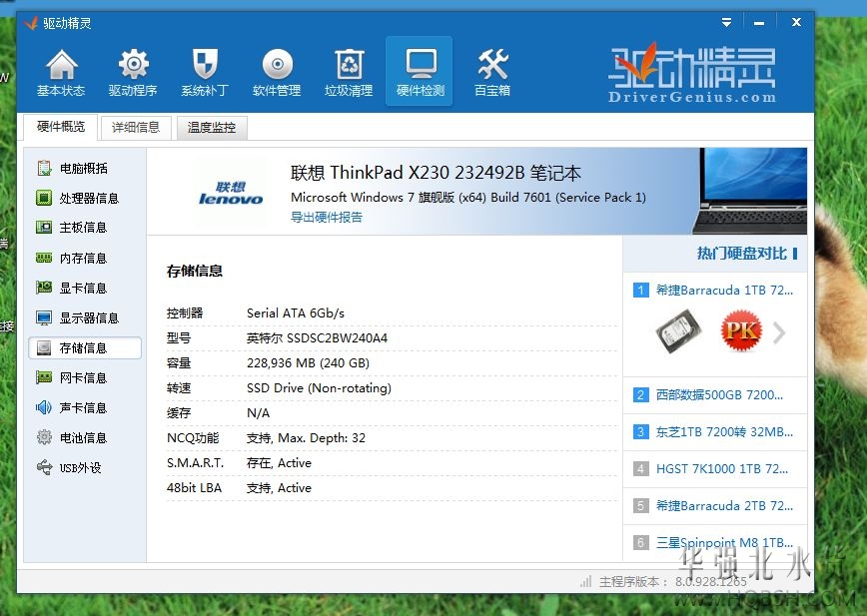The height and width of the screenshot is (616, 867).
Task: Click the 缓存 N/A value
Action: [x=259, y=413]
